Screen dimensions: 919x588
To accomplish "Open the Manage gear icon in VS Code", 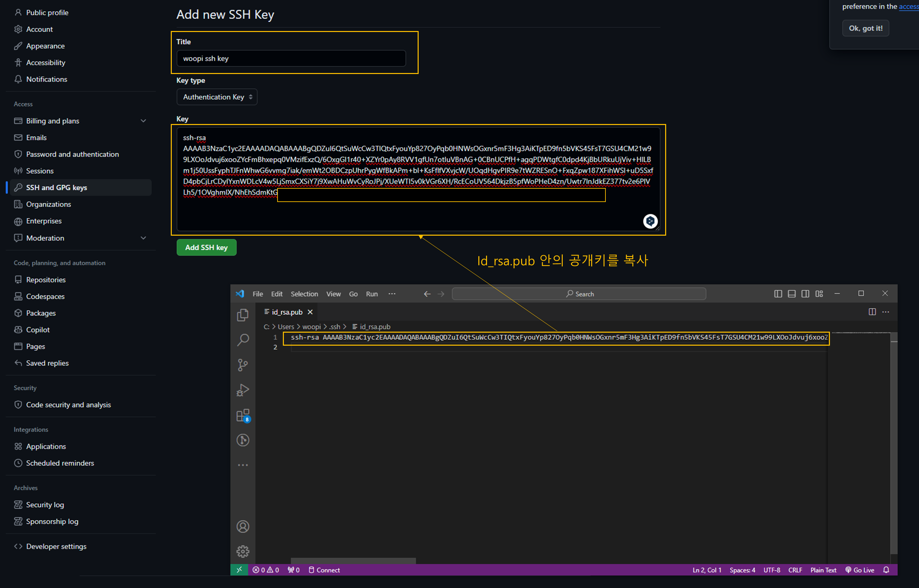I will click(243, 551).
